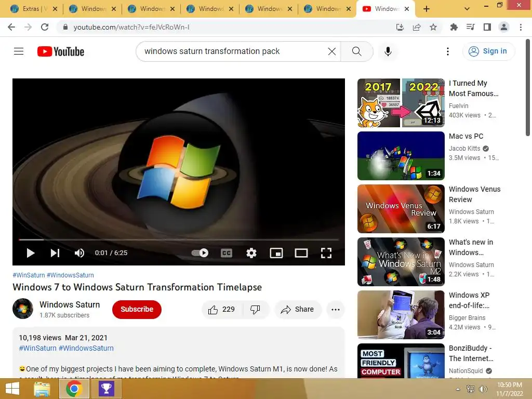Open What's new in Windows video thumbnail

401,262
